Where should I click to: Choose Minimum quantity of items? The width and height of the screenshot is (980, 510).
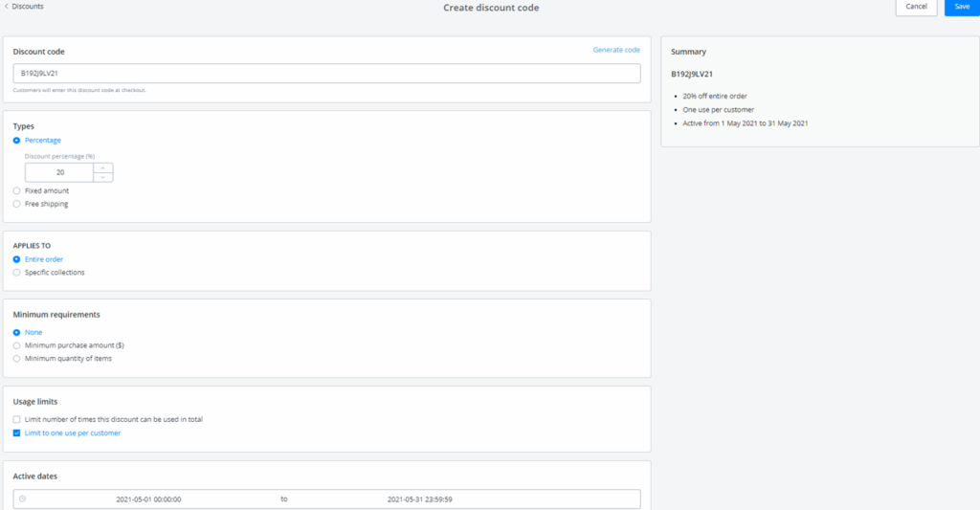click(17, 359)
